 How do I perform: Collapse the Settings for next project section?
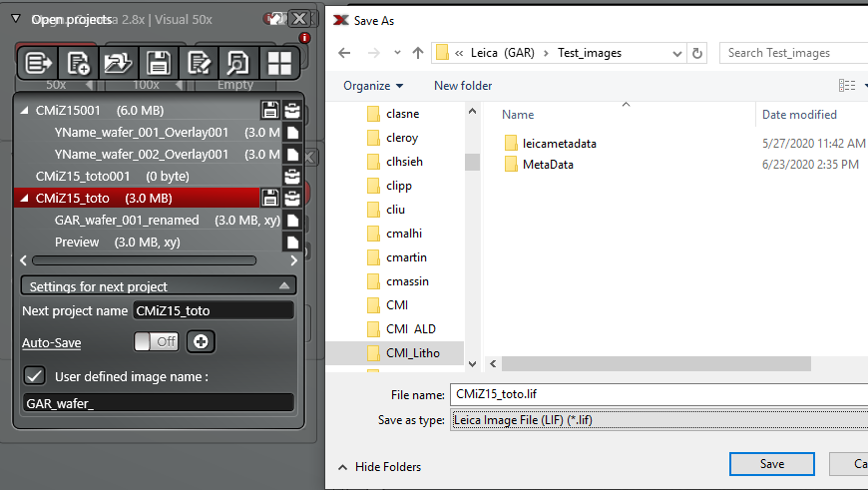coord(284,286)
